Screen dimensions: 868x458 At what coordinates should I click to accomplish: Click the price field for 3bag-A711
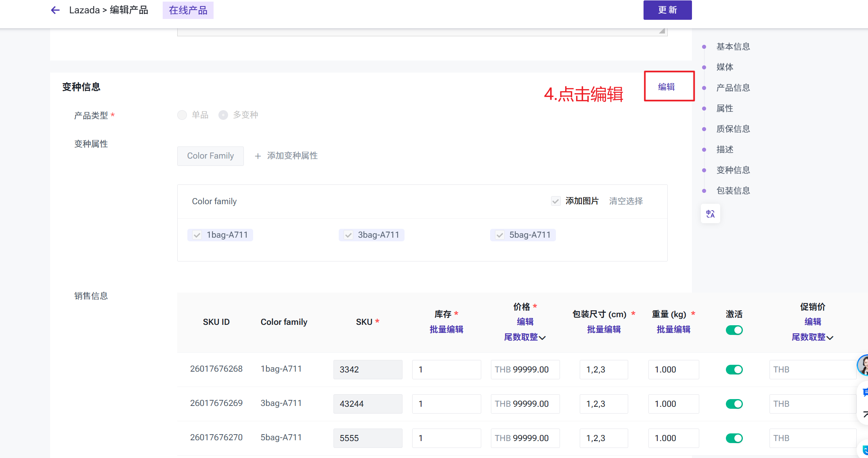click(525, 404)
